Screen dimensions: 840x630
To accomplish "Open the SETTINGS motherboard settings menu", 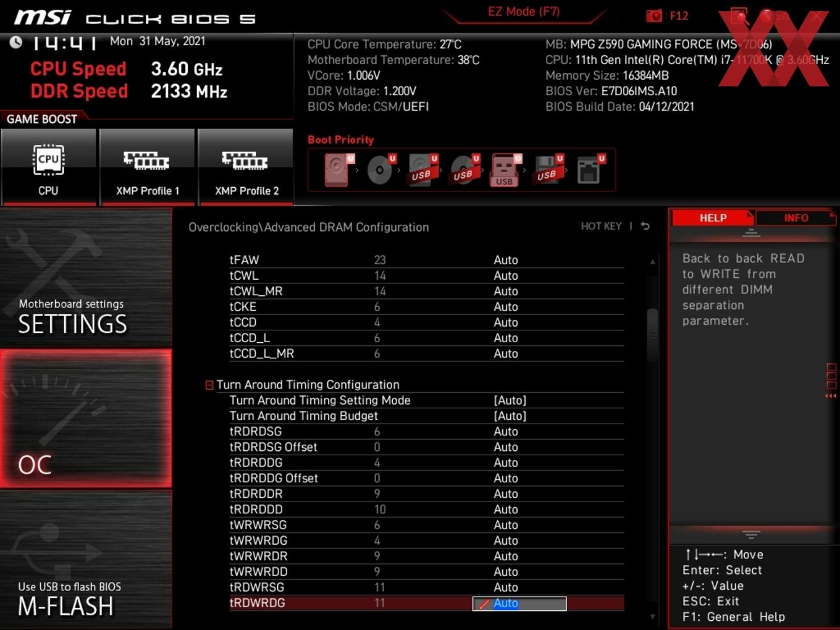I will (x=86, y=279).
